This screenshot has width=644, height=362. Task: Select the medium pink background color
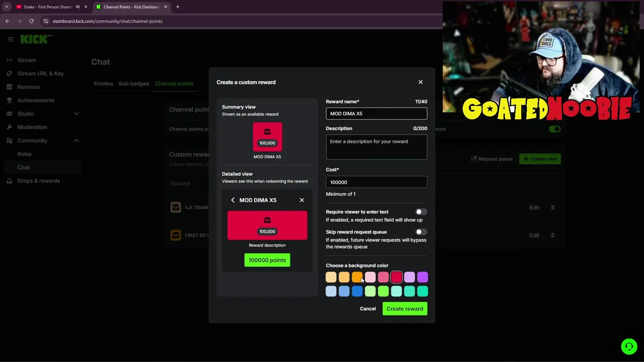click(x=383, y=277)
